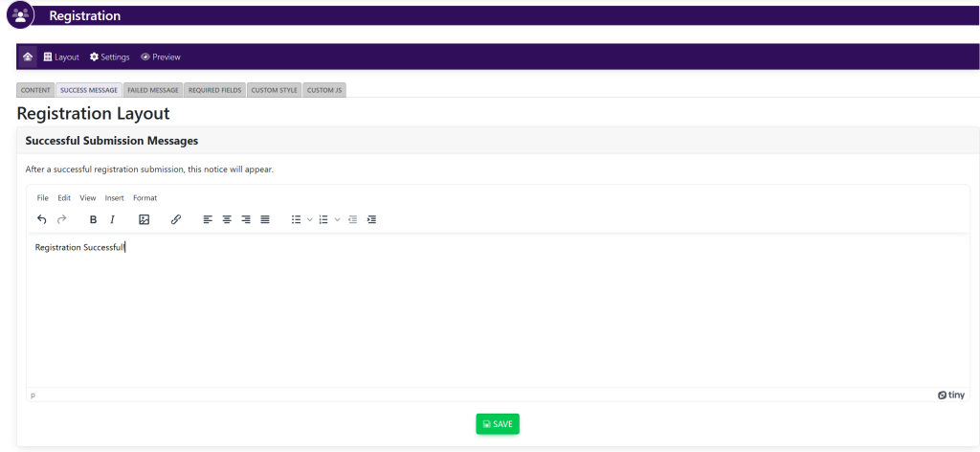Insert a hyperlink using the link icon
The image size is (980, 452).
pyautogui.click(x=176, y=219)
